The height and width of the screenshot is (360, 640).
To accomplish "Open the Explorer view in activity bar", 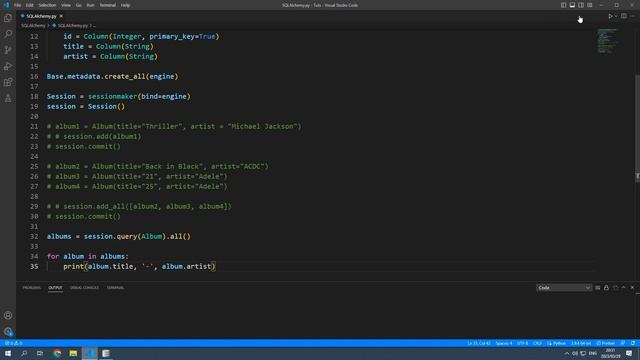I will coord(8,18).
